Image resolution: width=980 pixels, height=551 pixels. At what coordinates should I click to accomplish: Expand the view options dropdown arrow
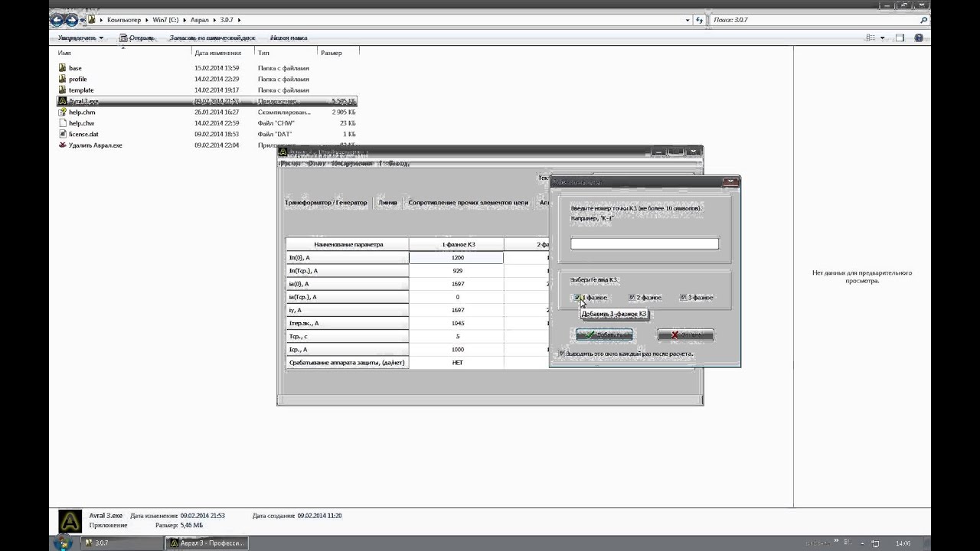tap(882, 37)
